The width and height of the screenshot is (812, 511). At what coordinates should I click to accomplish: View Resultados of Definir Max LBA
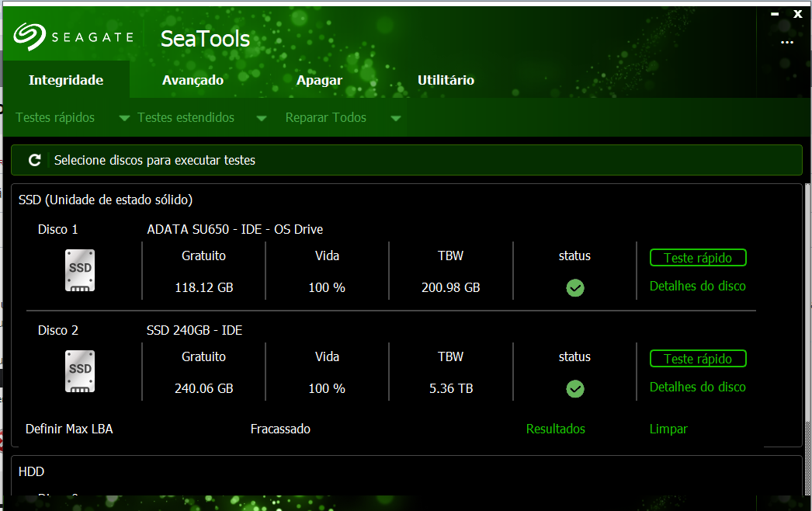click(x=556, y=429)
